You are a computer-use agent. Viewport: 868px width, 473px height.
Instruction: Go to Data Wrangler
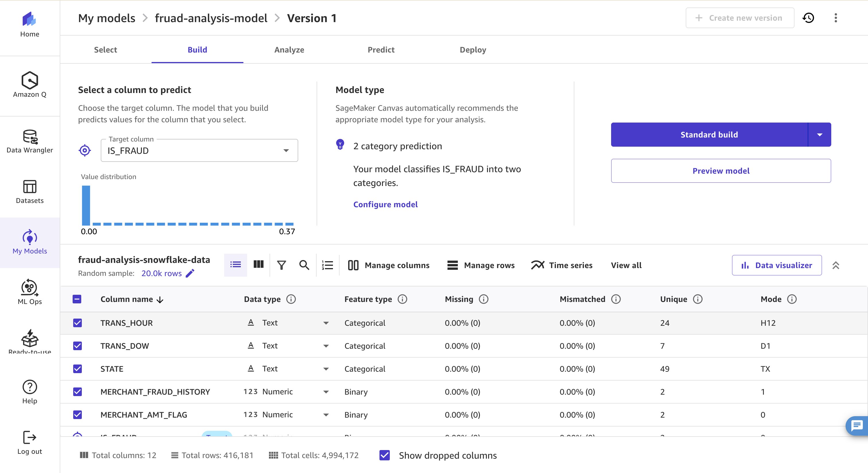(30, 141)
